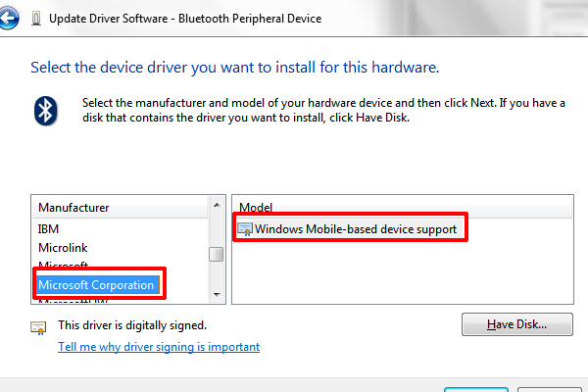This screenshot has height=392, width=588.
Task: Open 'Tell me why driver signing is important'
Action: [159, 347]
